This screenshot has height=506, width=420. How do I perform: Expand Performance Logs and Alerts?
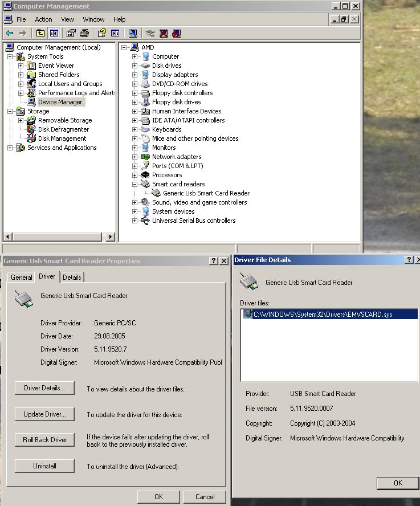21,93
